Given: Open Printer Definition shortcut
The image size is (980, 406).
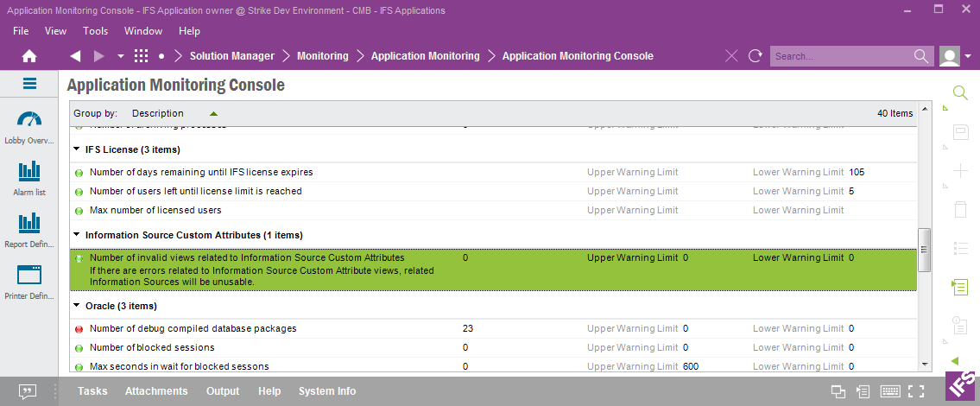Looking at the screenshot, I should [x=29, y=282].
